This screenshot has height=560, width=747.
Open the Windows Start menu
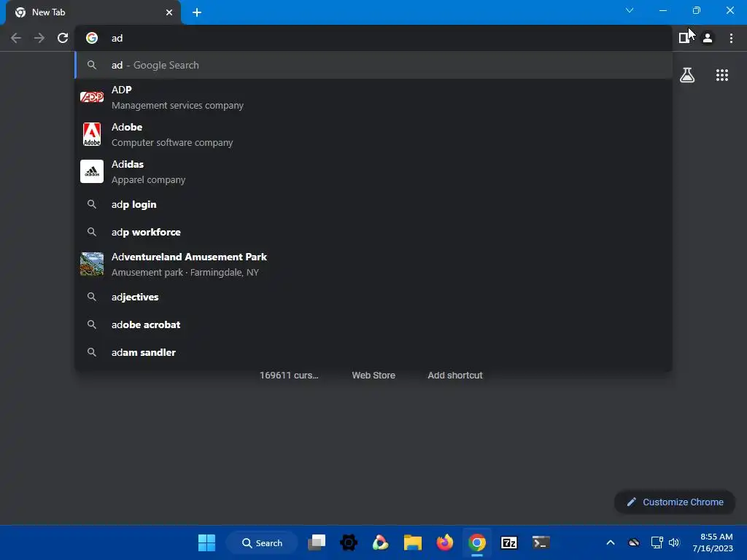(206, 542)
